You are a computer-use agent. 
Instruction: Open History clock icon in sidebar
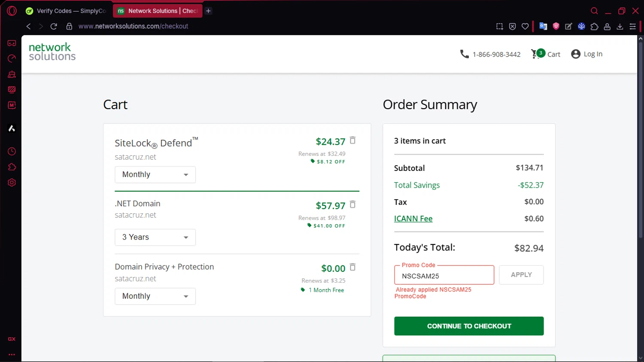click(x=12, y=152)
